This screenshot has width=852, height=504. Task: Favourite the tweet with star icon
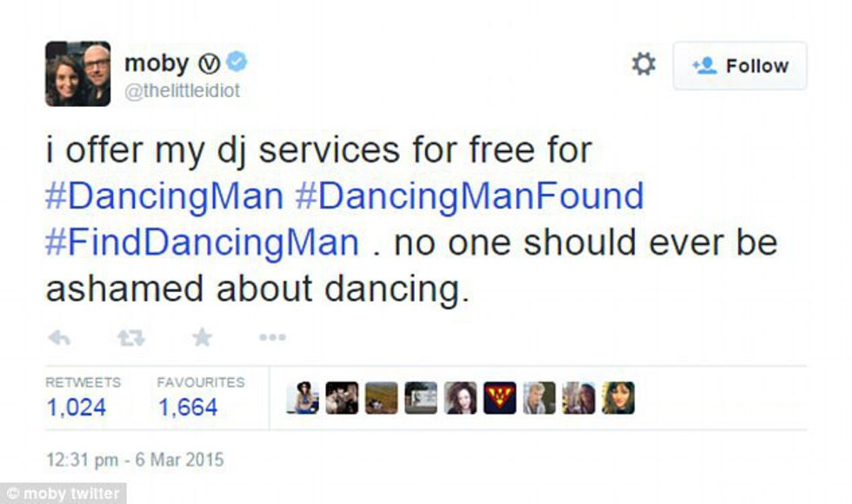tap(202, 337)
